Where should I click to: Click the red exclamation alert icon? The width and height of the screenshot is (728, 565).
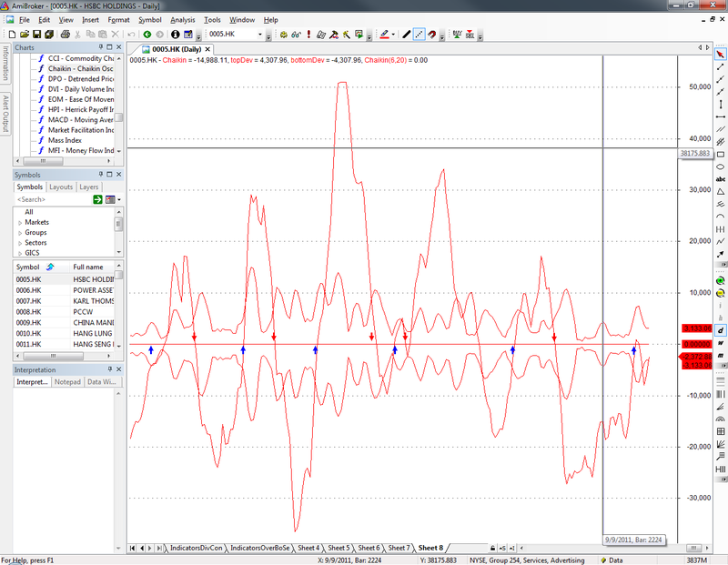tap(308, 35)
